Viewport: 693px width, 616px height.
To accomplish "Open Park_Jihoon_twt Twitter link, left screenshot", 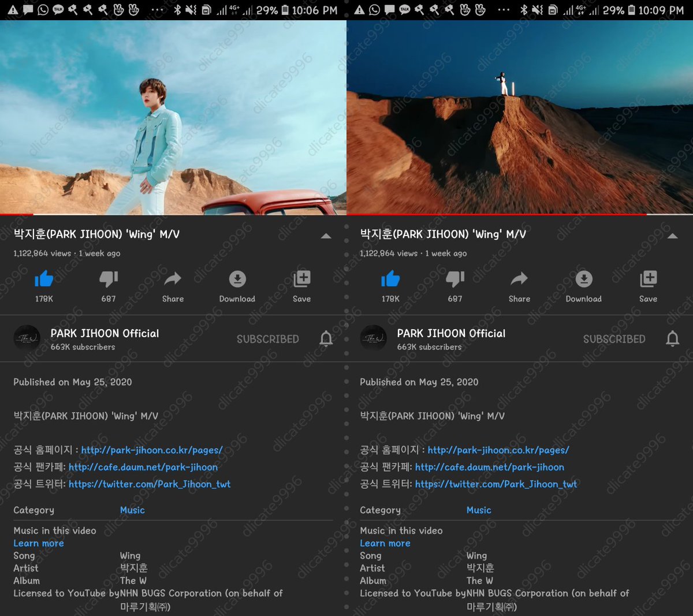I will (x=150, y=484).
